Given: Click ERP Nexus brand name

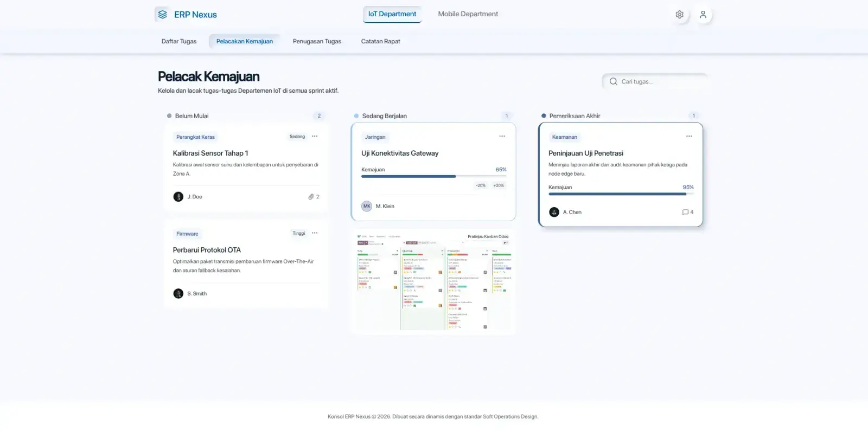Looking at the screenshot, I should click(195, 15).
